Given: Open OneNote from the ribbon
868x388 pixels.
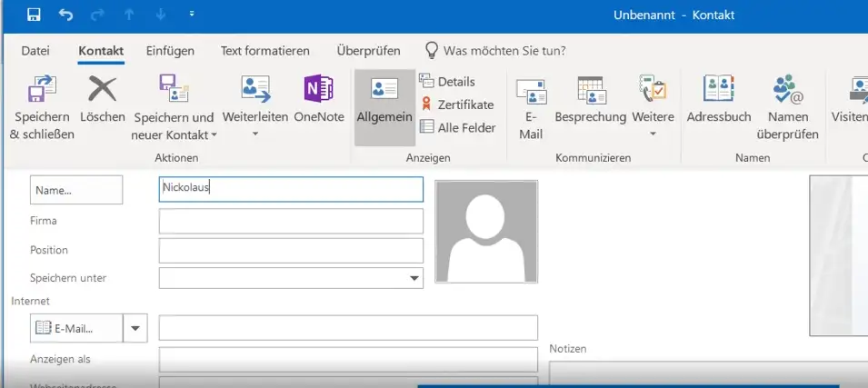Looking at the screenshot, I should point(318,90).
